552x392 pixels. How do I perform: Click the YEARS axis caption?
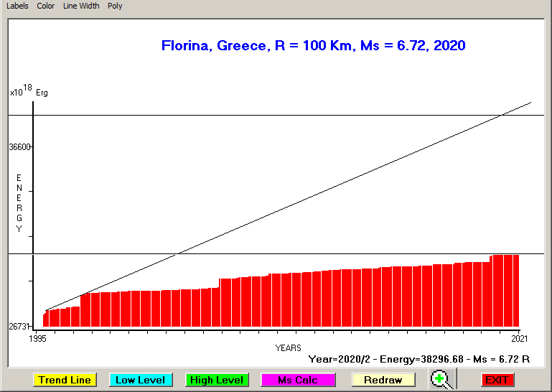[288, 347]
